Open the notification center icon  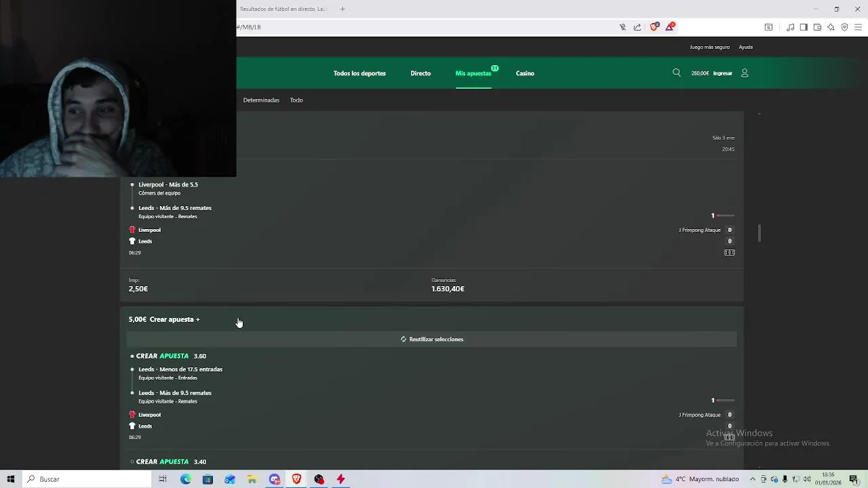click(854, 479)
